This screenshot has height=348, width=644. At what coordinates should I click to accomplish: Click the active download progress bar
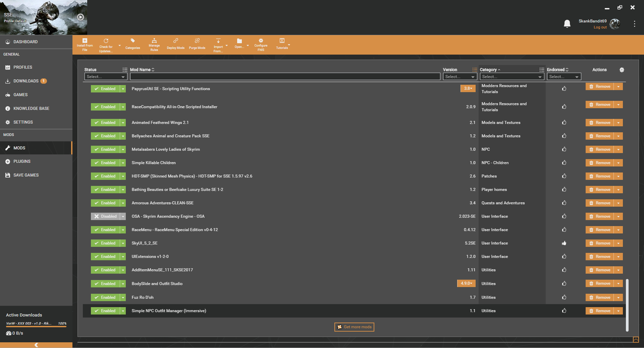click(36, 326)
